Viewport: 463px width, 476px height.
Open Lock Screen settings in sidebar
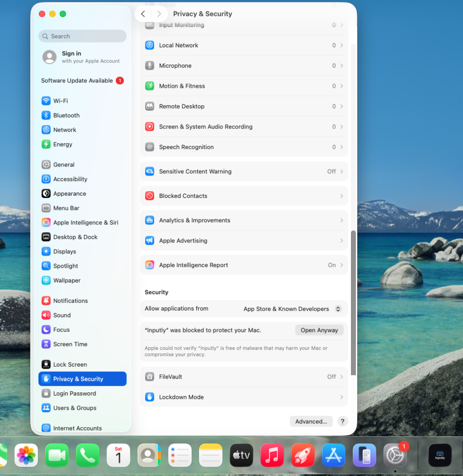pyautogui.click(x=70, y=364)
